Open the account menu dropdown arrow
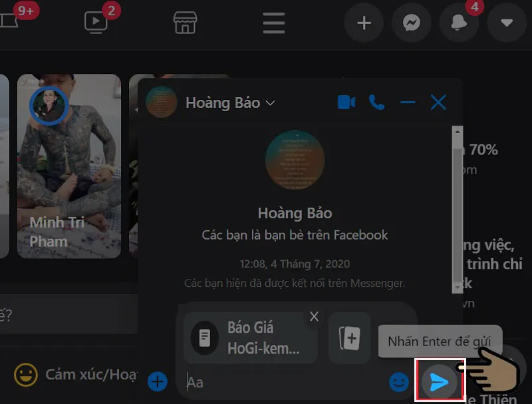This screenshot has width=532, height=404. point(506,22)
